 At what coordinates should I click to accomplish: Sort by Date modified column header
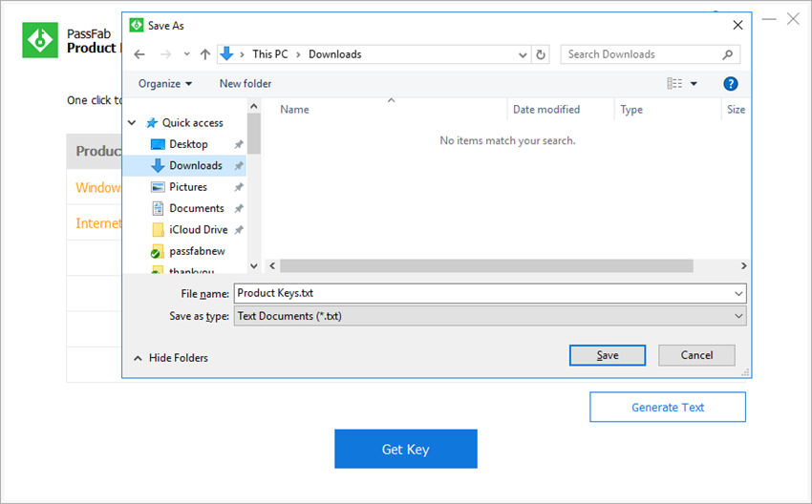point(545,110)
